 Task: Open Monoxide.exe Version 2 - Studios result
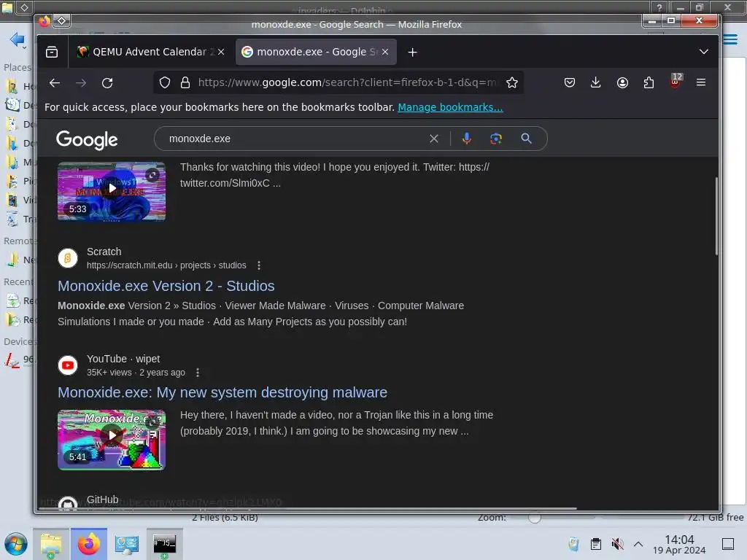click(166, 286)
